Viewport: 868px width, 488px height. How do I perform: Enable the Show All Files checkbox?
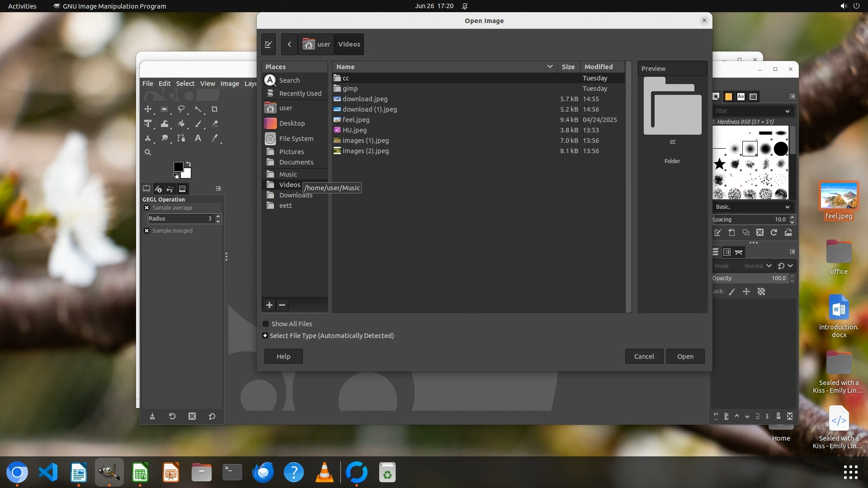pyautogui.click(x=266, y=324)
